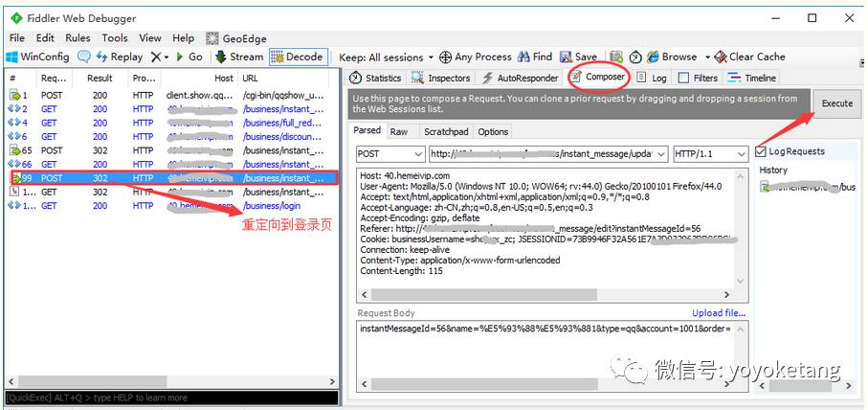Clear Cache from toolbar
The width and height of the screenshot is (868, 410).
point(749,57)
